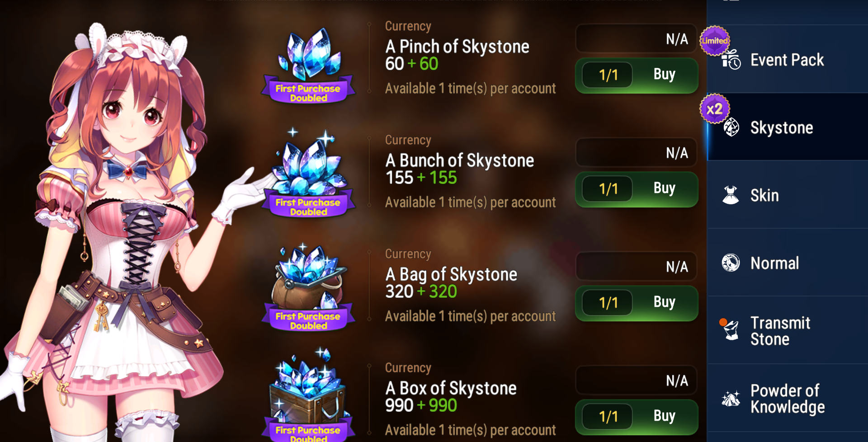Select the Bunch of Skystone thumbnail
868x442 pixels.
309,174
